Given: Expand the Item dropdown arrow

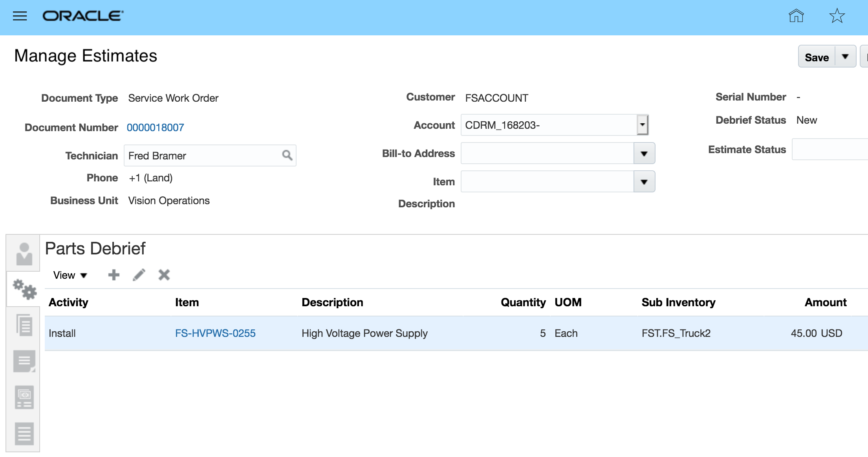Looking at the screenshot, I should tap(644, 182).
